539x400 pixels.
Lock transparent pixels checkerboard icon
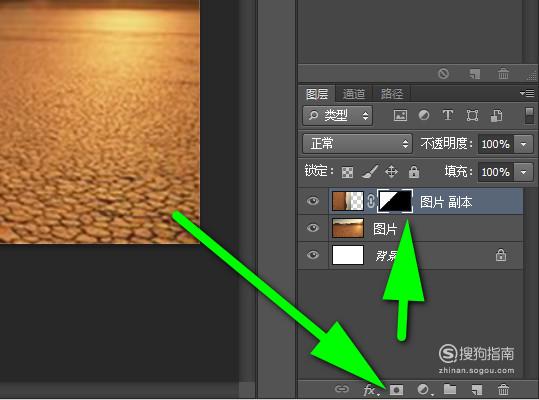click(348, 172)
